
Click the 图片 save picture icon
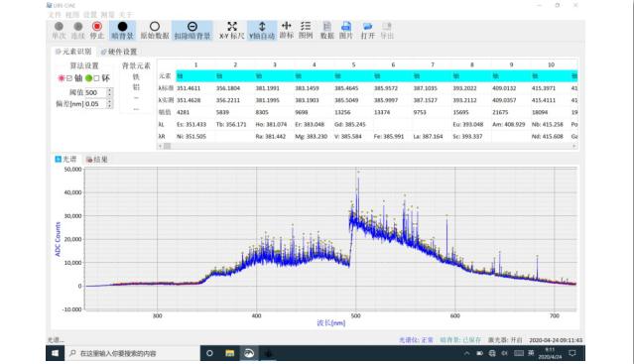tap(345, 26)
